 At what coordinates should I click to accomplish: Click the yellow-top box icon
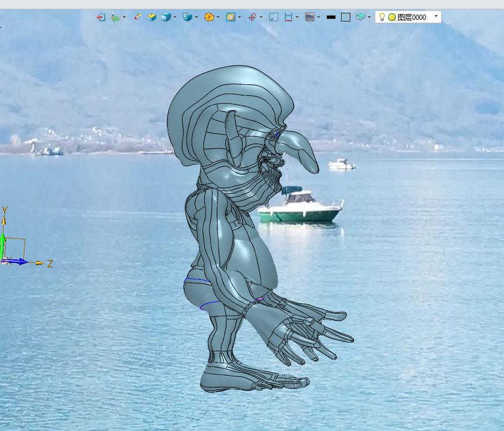coord(152,17)
